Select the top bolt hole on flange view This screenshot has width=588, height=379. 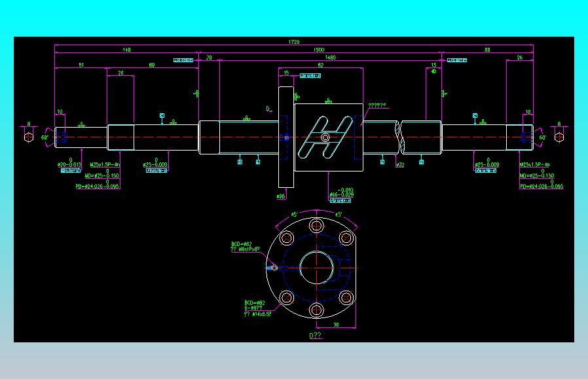point(316,226)
